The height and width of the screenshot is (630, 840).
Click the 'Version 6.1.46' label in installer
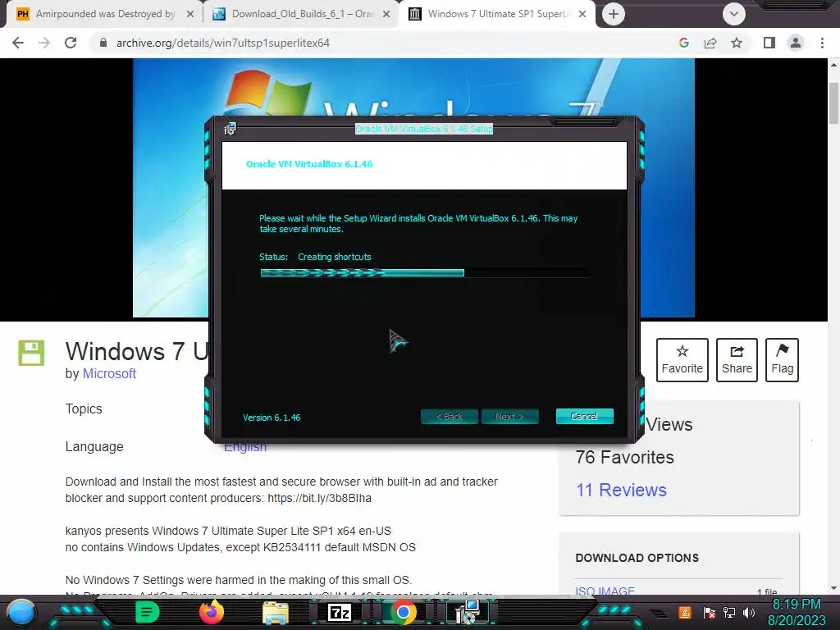click(x=272, y=418)
